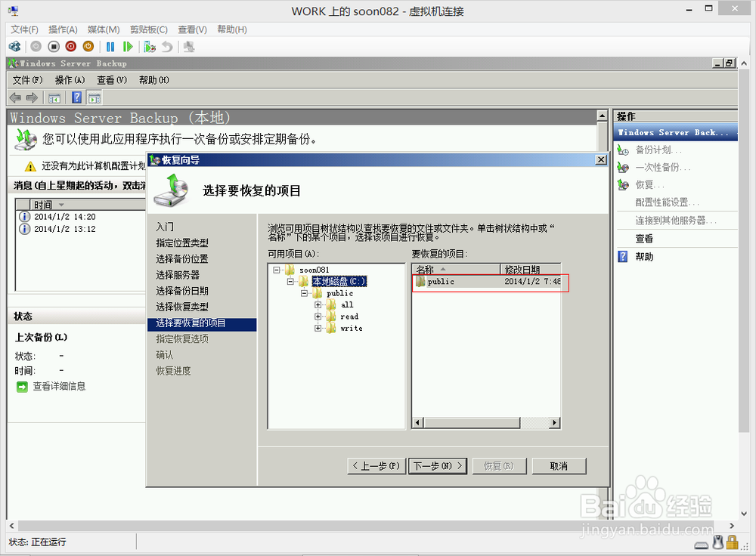Click the VM Start power icon
This screenshot has height=556, width=756.
point(36,47)
